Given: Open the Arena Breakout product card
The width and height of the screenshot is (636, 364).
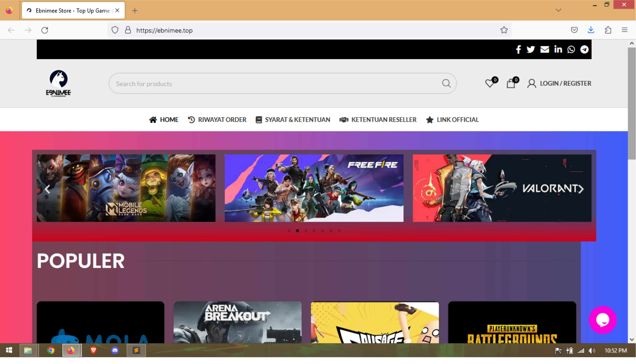Looking at the screenshot, I should click(238, 322).
